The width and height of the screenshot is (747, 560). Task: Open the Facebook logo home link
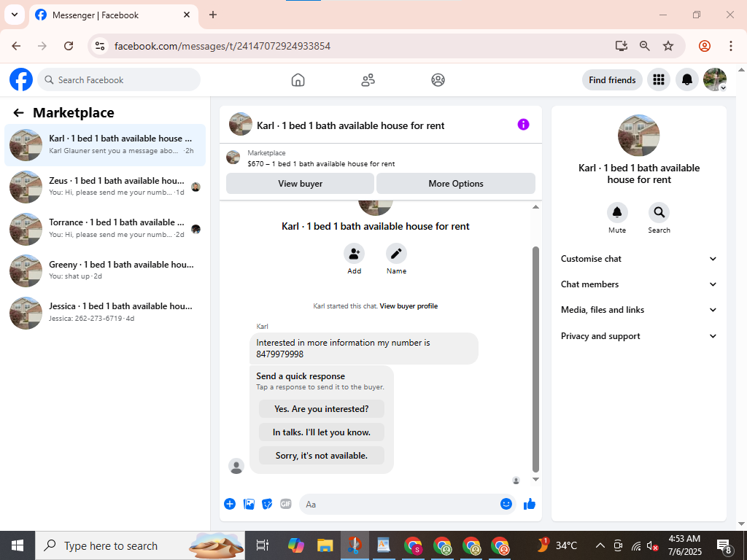tap(21, 79)
